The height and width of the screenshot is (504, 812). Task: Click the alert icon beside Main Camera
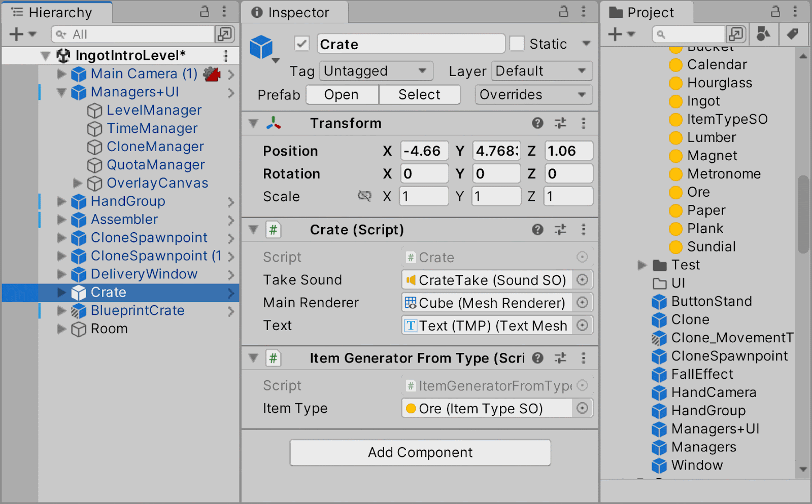tap(212, 74)
